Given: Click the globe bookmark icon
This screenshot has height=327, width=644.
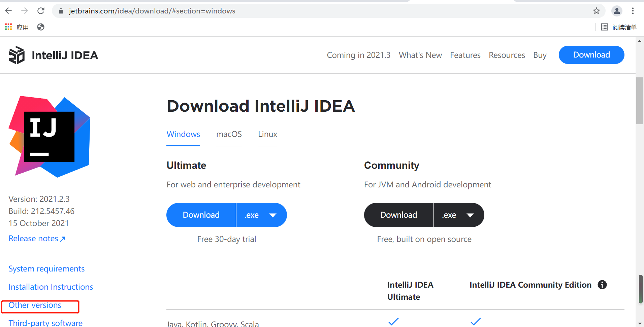Looking at the screenshot, I should point(40,27).
